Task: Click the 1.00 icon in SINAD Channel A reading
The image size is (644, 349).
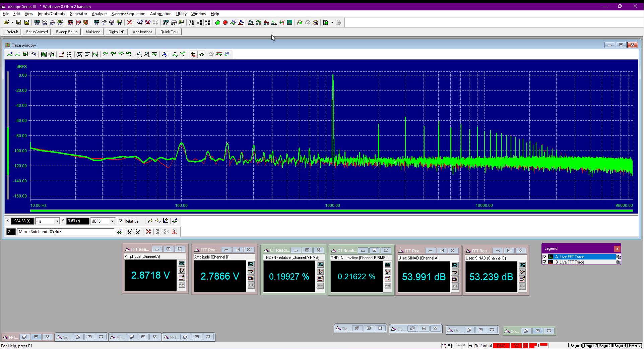Action: pos(455,265)
